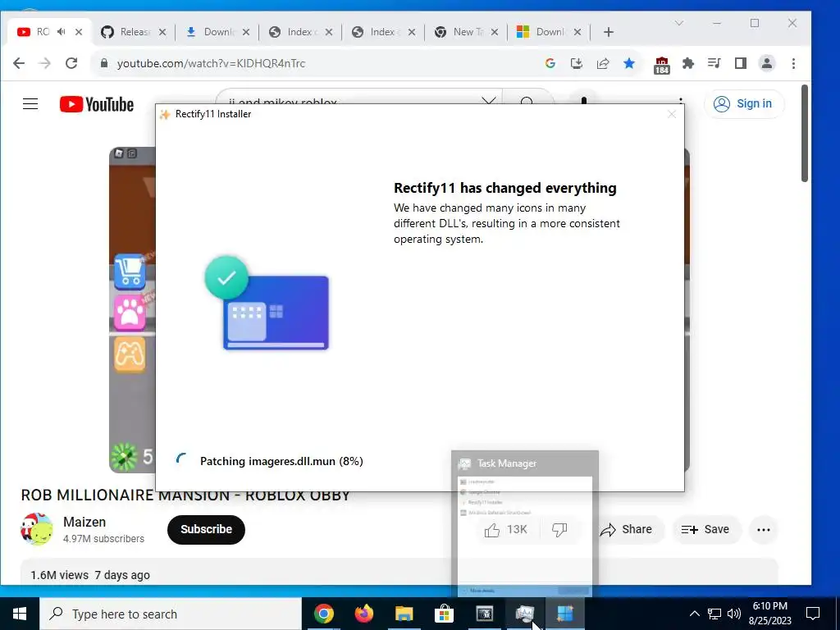Click the install app icon in address bar
840x630 pixels.
(577, 63)
